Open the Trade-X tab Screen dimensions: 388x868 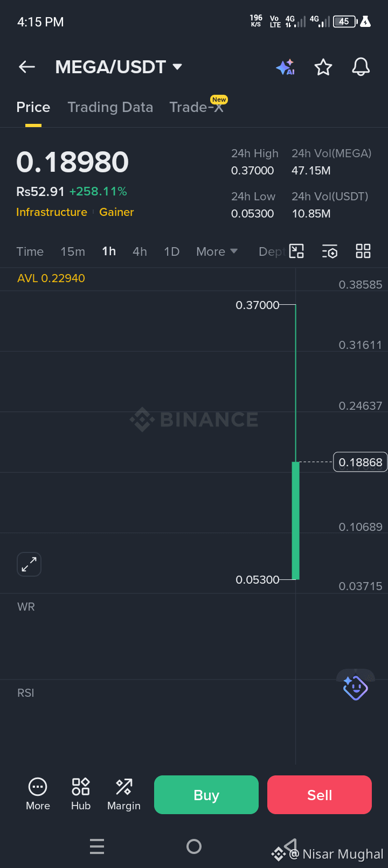pyautogui.click(x=197, y=107)
